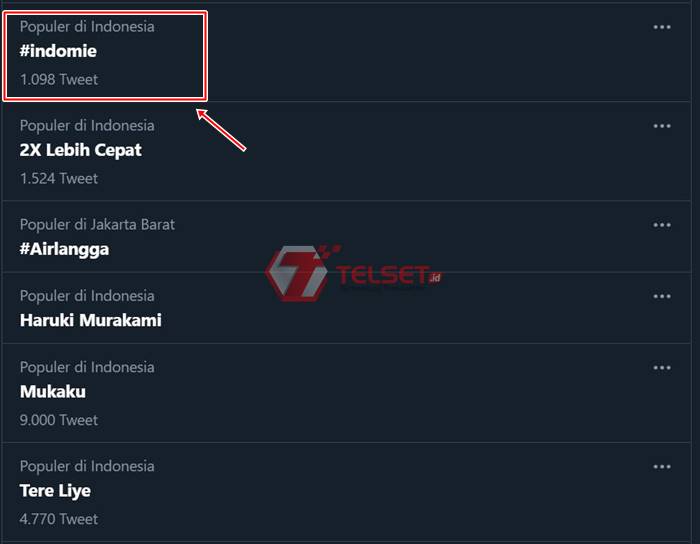Open more options for Tere Liye
The image size is (700, 544).
662,467
